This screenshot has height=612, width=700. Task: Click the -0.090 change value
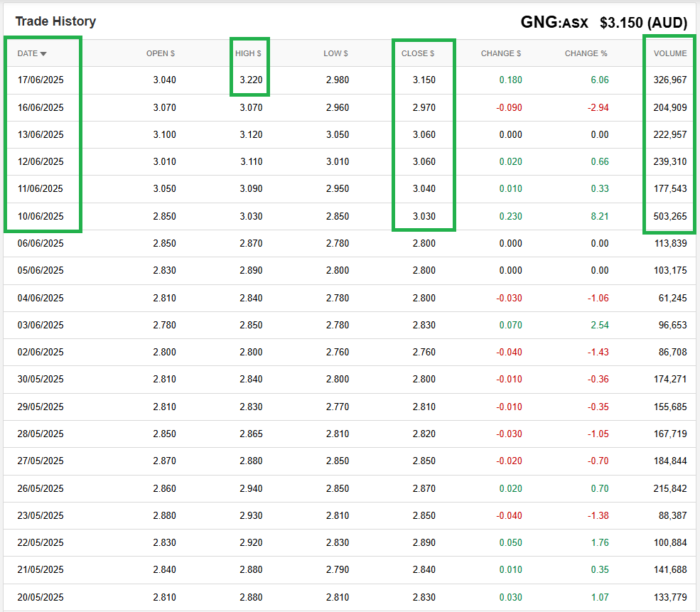coord(508,107)
